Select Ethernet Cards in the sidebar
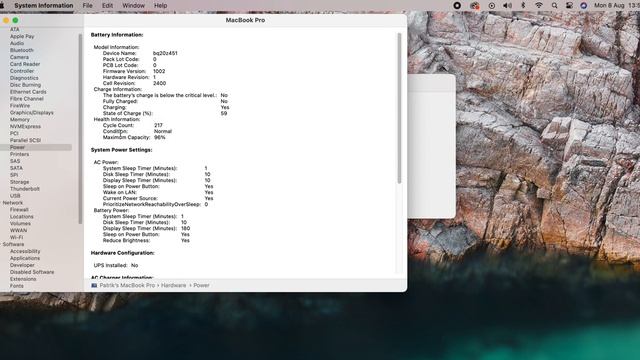 [28, 92]
